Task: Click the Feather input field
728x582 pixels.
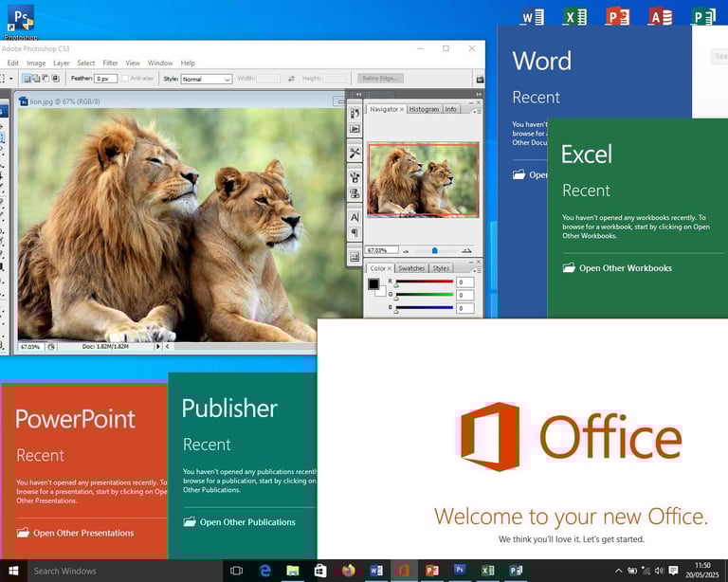Action: pyautogui.click(x=105, y=79)
